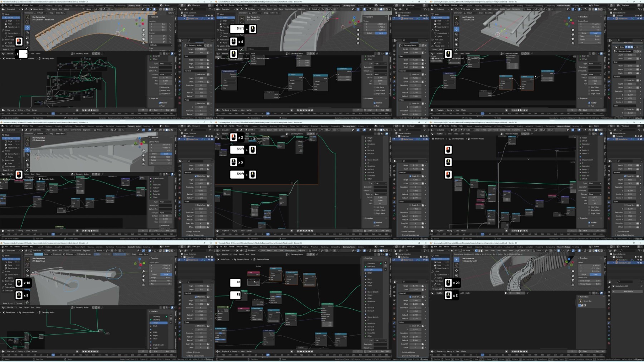Click the zoom magnifier gizmo in the Object Mode viewport
644x362 pixels.
tap(143, 30)
